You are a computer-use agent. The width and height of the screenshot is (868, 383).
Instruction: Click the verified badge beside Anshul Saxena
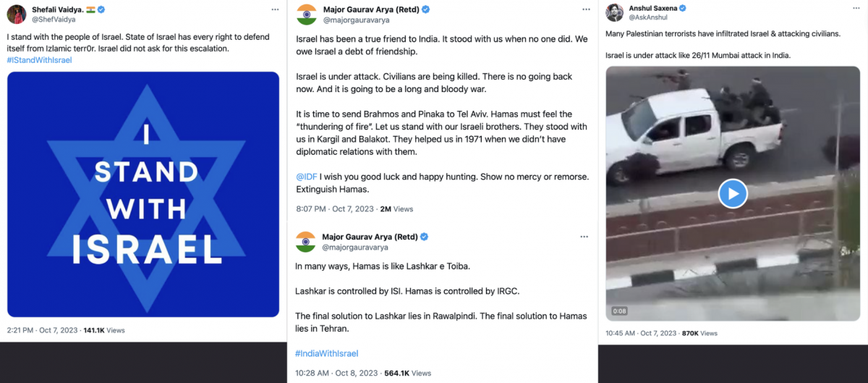tap(682, 8)
